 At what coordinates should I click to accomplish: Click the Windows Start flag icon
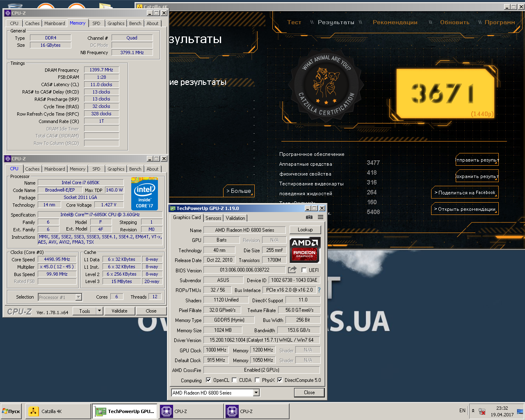5,411
